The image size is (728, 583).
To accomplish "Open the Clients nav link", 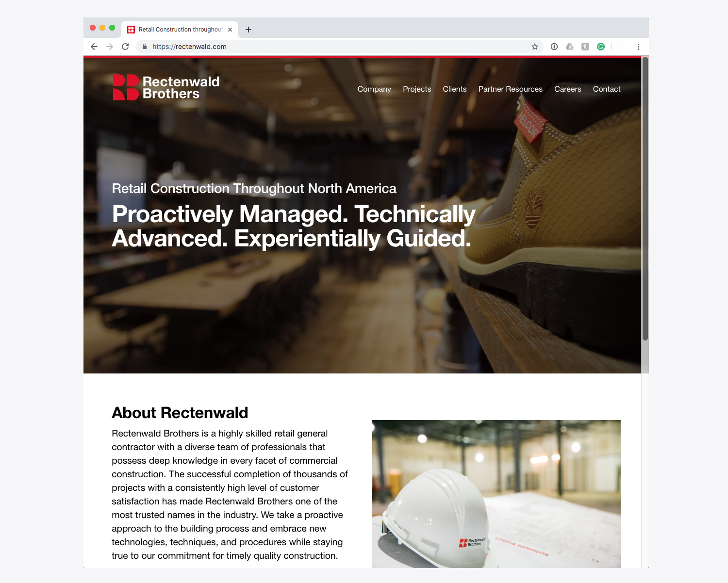I will pos(455,89).
